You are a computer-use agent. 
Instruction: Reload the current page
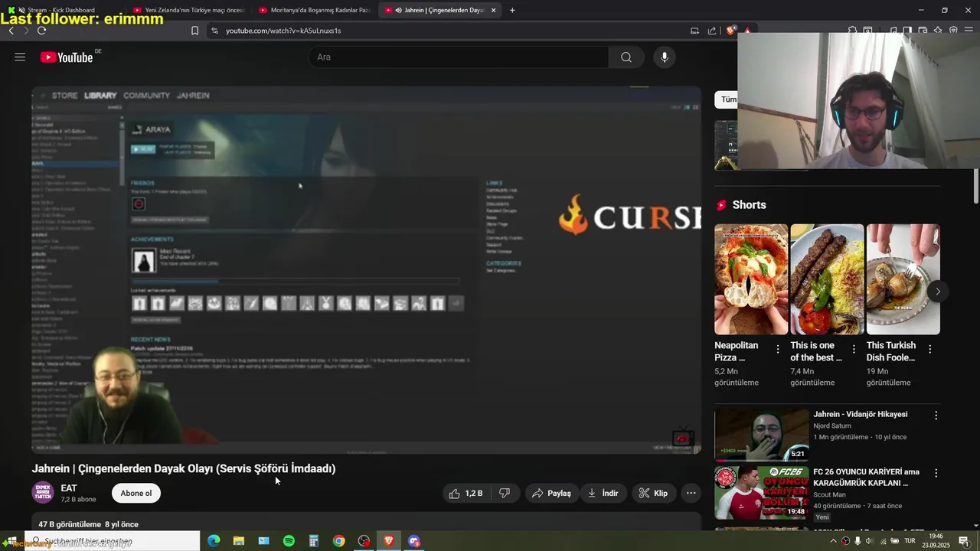(x=41, y=31)
